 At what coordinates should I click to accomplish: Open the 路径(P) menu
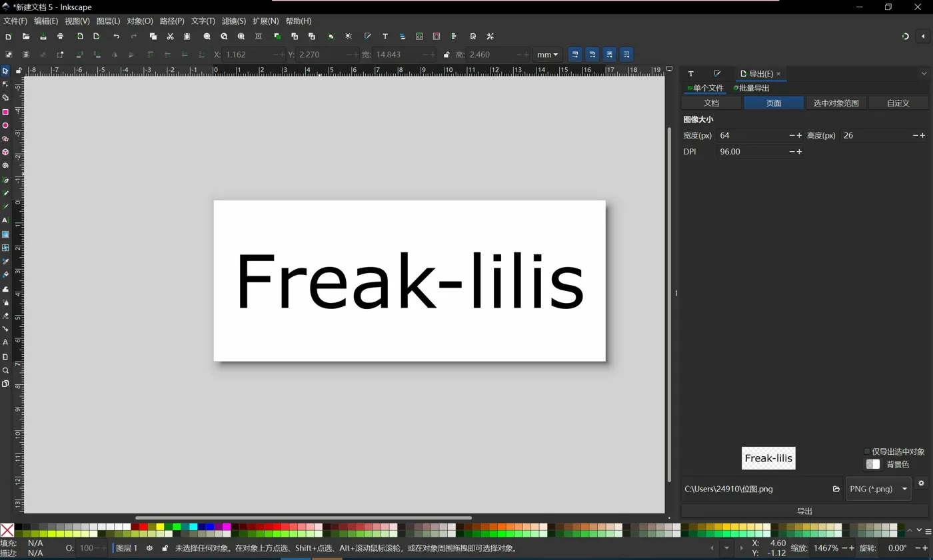(172, 21)
